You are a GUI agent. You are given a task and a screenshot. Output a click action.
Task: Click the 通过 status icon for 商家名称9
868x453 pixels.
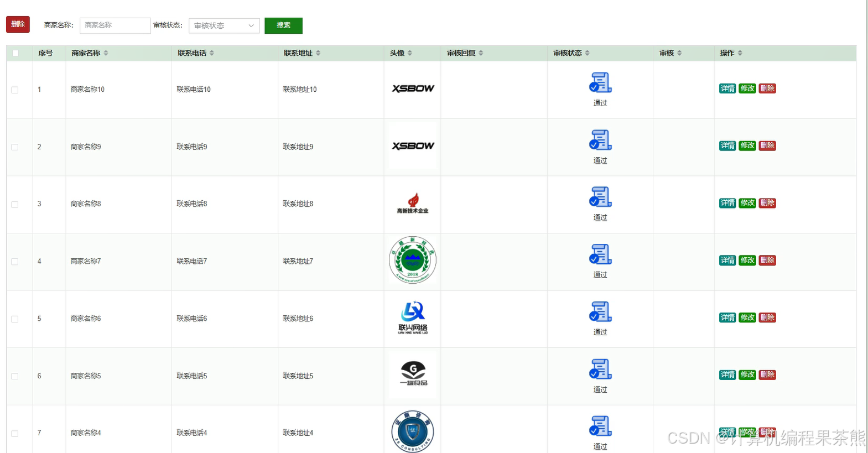point(600,140)
